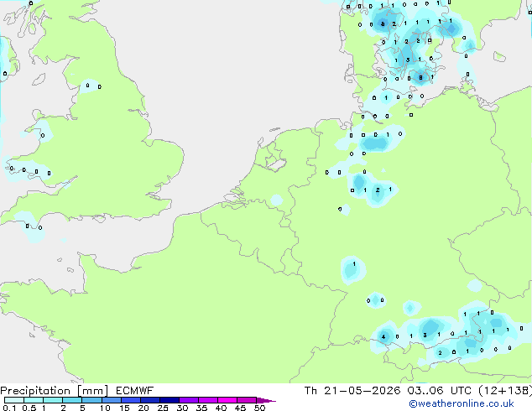Select the 10–15 mm blue legend swatch
The width and height of the screenshot is (532, 411).
112,400
